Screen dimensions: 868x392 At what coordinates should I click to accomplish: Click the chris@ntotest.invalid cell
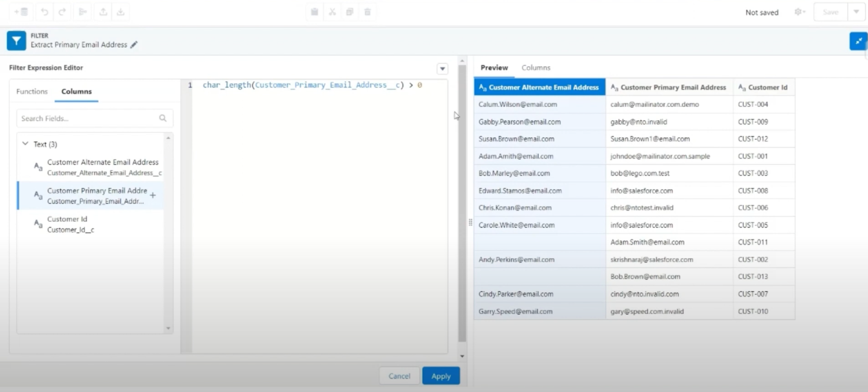(x=669, y=208)
